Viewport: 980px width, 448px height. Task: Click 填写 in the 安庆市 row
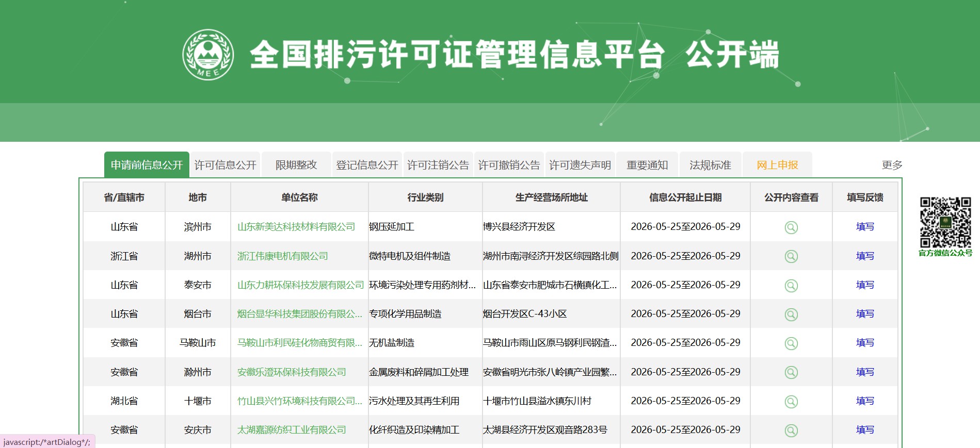coord(865,430)
